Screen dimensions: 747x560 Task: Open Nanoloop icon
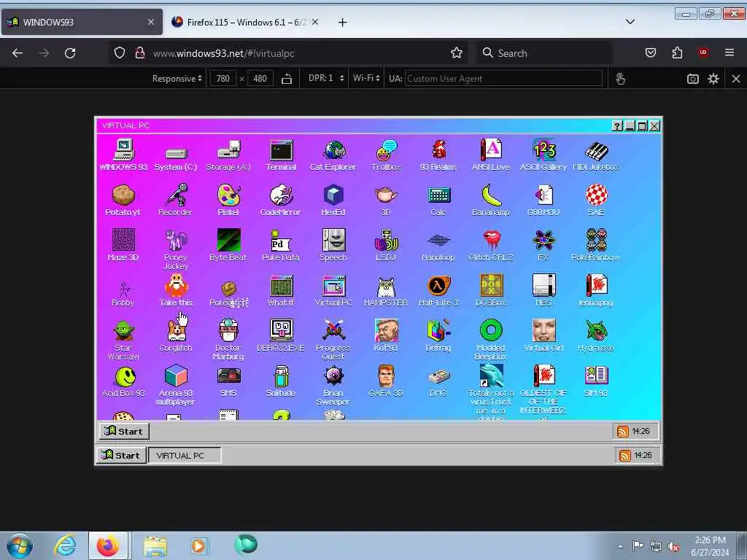click(438, 245)
